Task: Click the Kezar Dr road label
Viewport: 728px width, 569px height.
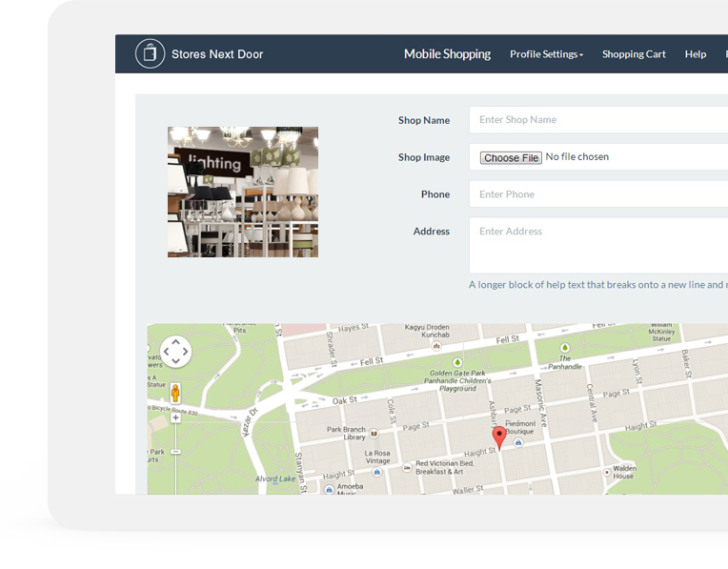Action: point(250,422)
